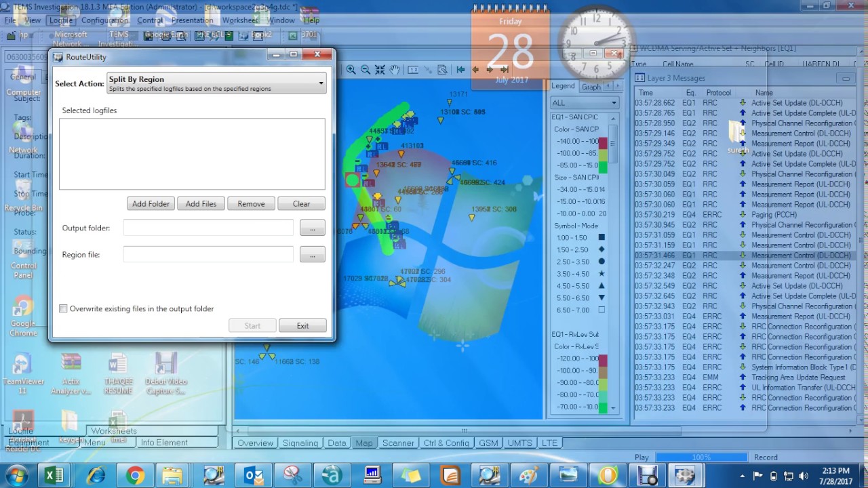The image size is (868, 488).
Task: Open Debut Video Capture desktop shortcut
Action: coord(165,373)
